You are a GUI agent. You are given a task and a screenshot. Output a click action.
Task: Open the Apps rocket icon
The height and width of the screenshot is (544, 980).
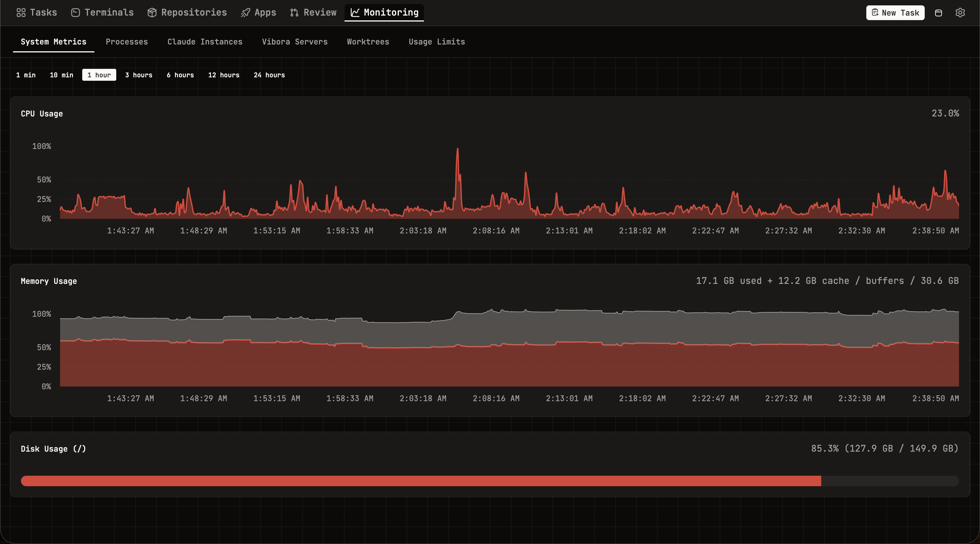pyautogui.click(x=245, y=12)
